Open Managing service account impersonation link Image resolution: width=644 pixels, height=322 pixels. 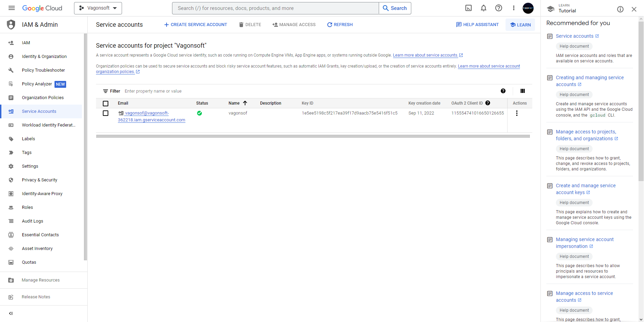click(x=585, y=243)
